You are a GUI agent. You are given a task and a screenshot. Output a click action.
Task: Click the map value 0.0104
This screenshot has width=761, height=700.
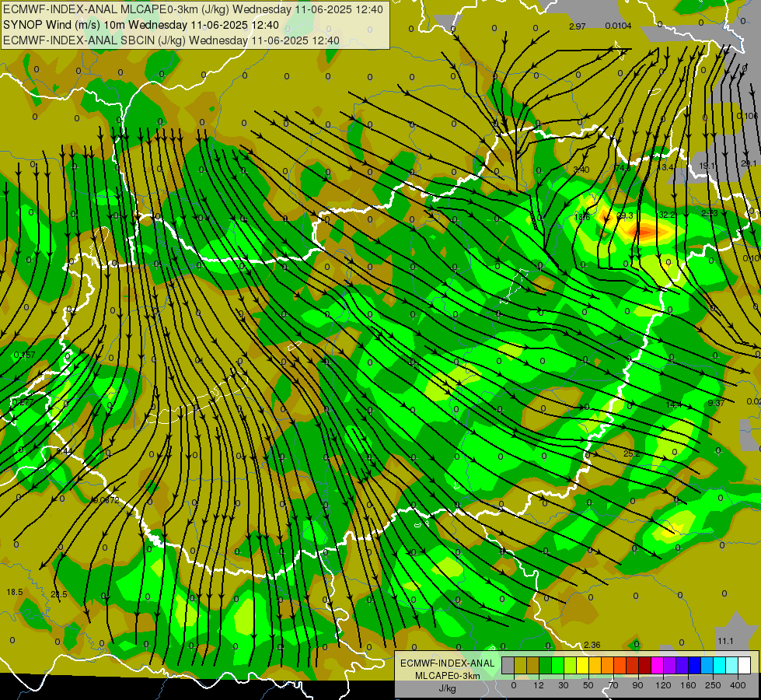coord(618,26)
